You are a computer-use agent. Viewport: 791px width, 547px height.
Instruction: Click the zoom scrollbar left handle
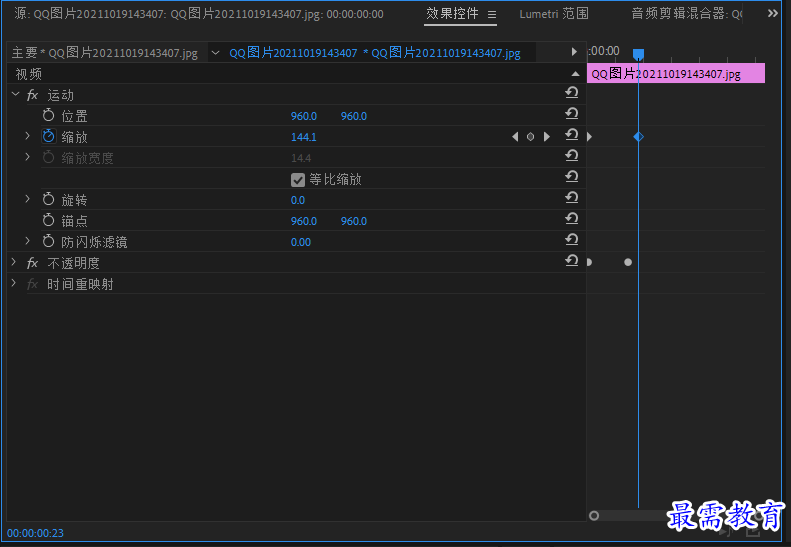click(x=594, y=515)
